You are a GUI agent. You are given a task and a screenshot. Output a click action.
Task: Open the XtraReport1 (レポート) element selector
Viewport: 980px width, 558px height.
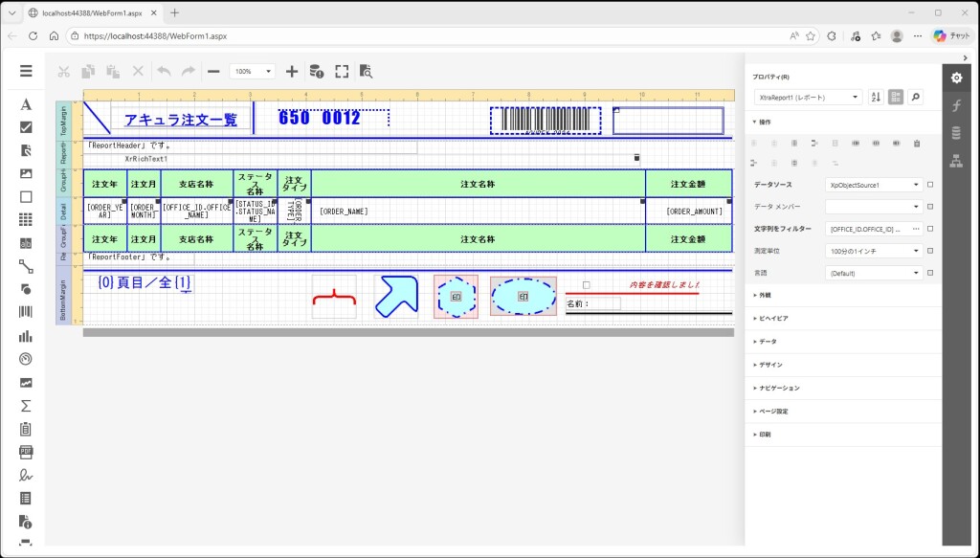click(807, 98)
